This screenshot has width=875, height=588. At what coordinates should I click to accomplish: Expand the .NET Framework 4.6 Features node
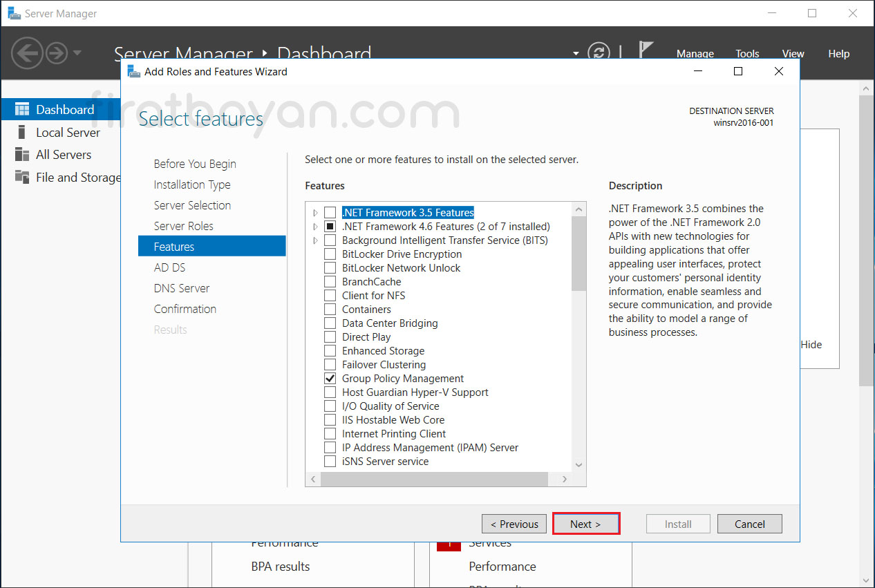coord(316,227)
